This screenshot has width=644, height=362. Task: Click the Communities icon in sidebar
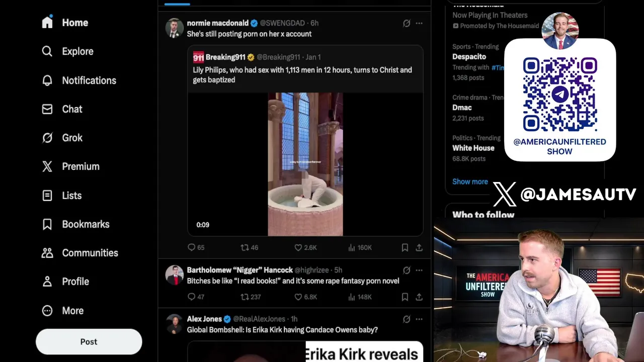[47, 253]
